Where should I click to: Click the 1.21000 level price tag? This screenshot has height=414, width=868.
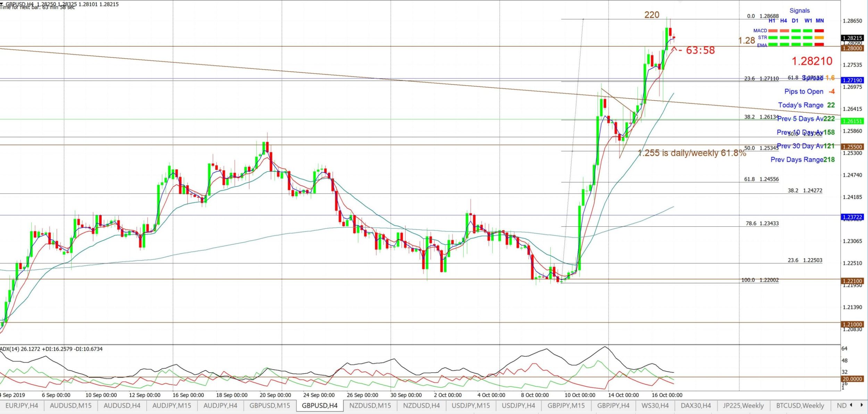coord(852,324)
